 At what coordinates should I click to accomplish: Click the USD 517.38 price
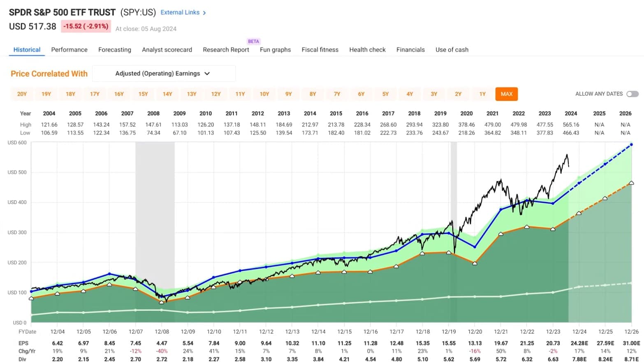point(32,26)
